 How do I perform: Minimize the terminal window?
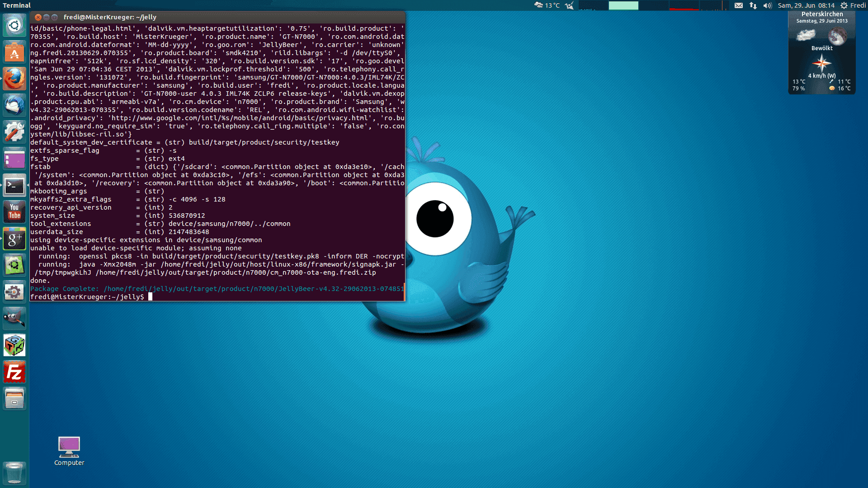point(46,17)
